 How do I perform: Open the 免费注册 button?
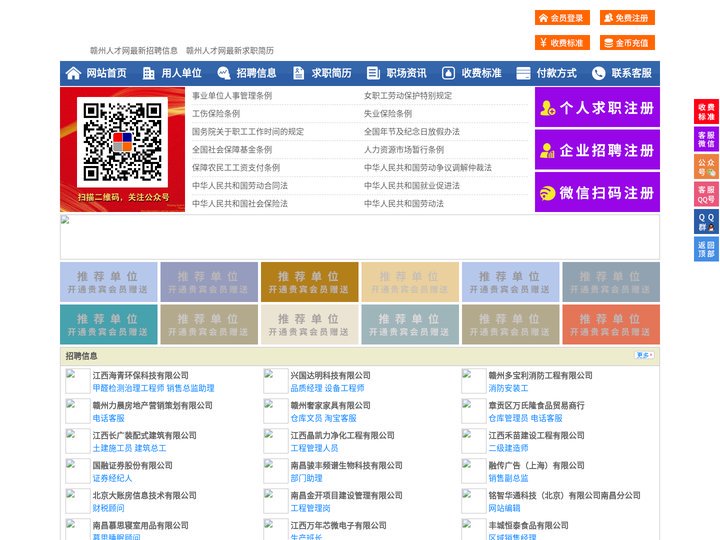(627, 18)
